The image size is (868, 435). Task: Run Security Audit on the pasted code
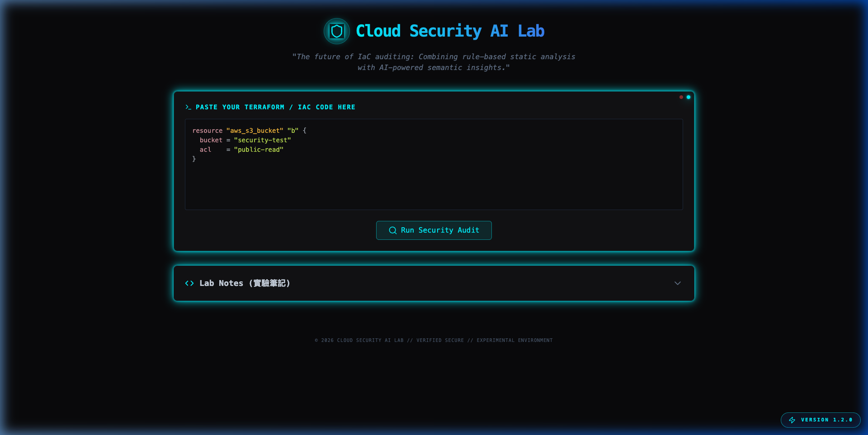coord(434,230)
